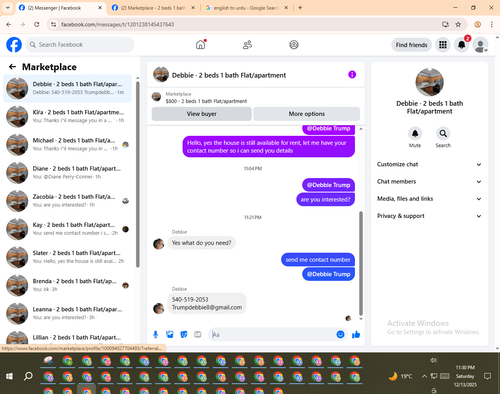Click the conversation list scrollbar
Image resolution: width=500 pixels, height=394 pixels.
point(138,173)
